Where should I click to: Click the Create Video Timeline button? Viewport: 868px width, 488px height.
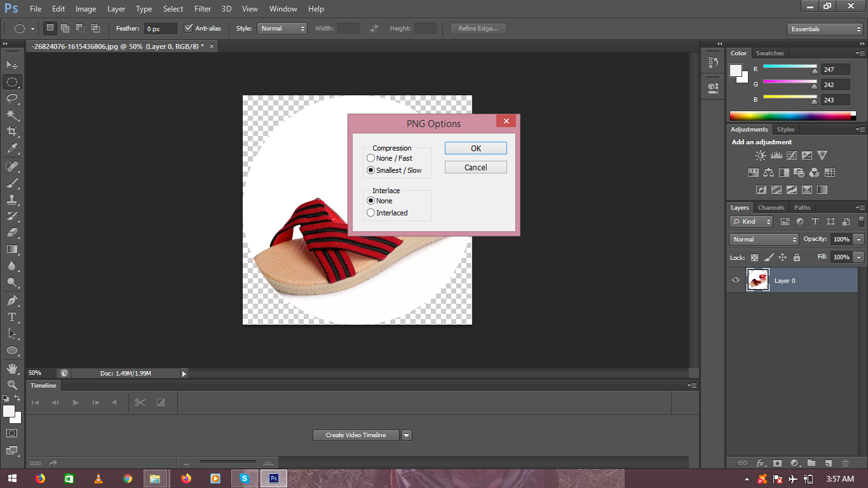click(356, 435)
